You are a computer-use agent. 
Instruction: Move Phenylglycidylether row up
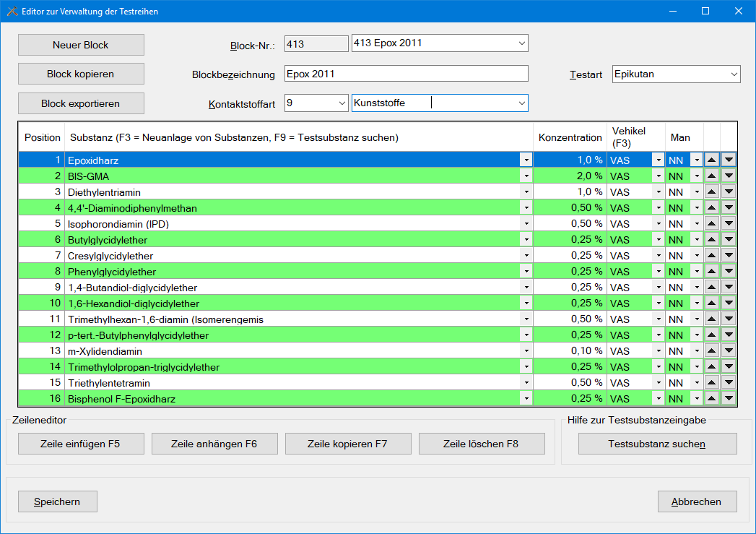pos(711,271)
